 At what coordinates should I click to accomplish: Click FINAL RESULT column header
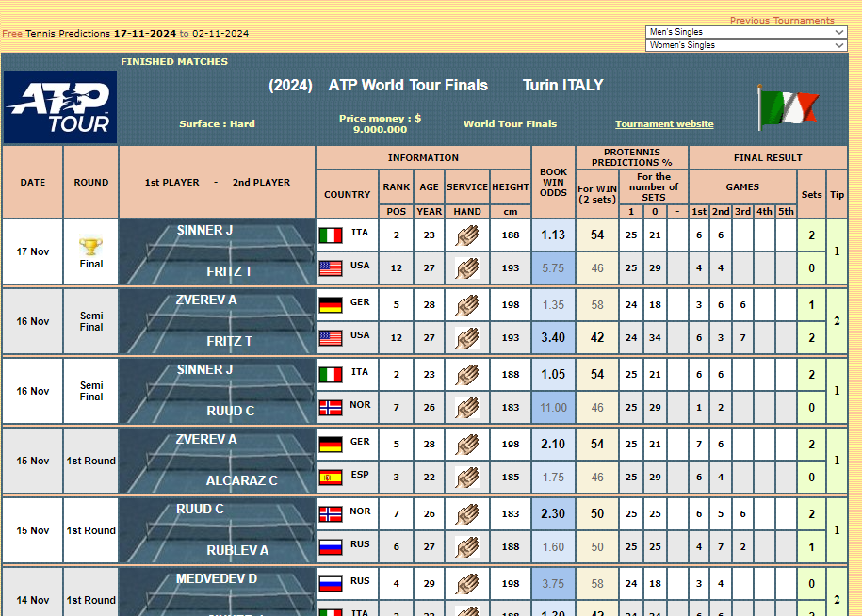(x=768, y=157)
